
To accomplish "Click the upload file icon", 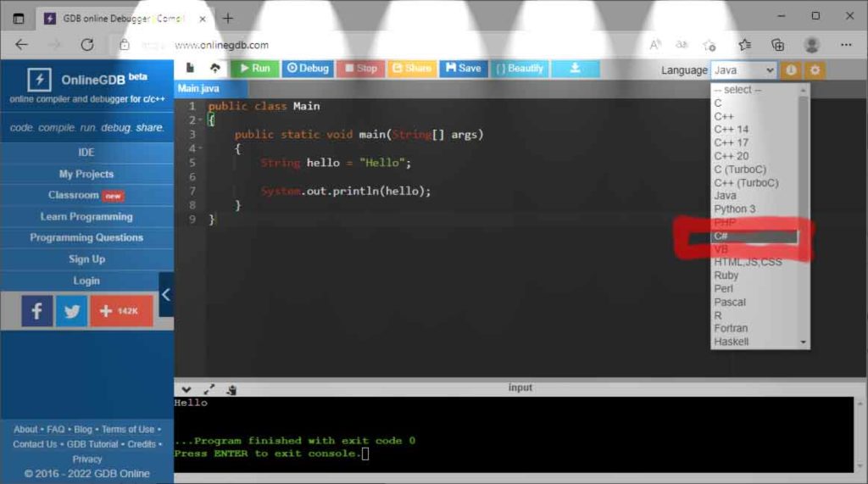I will tap(214, 69).
